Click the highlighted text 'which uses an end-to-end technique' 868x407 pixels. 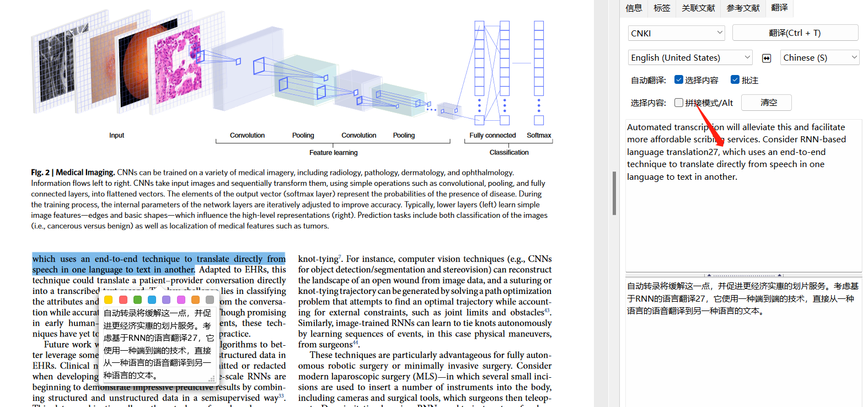pyautogui.click(x=108, y=259)
